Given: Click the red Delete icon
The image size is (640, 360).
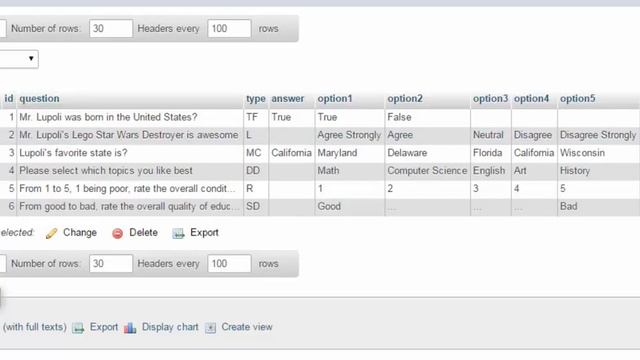Looking at the screenshot, I should coord(118,233).
